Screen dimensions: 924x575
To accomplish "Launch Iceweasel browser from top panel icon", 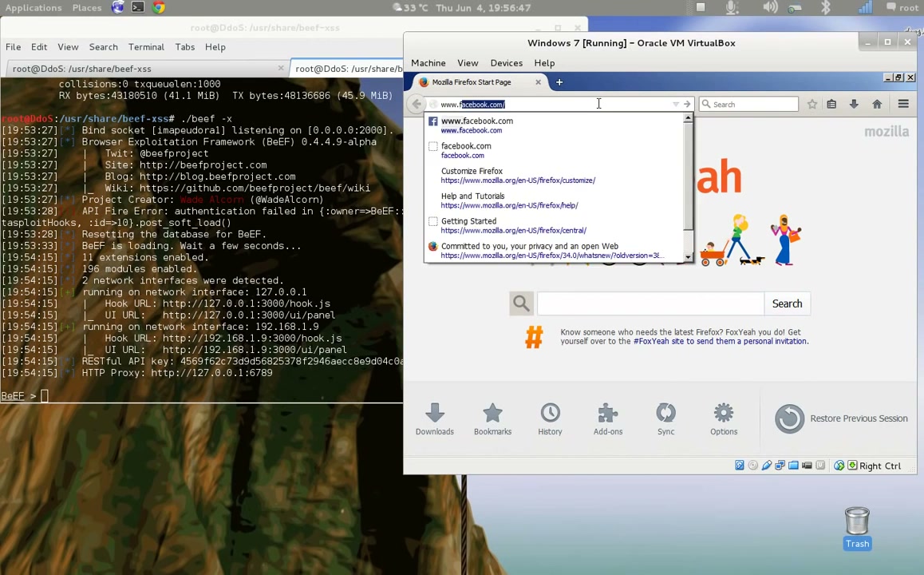I will click(x=118, y=8).
